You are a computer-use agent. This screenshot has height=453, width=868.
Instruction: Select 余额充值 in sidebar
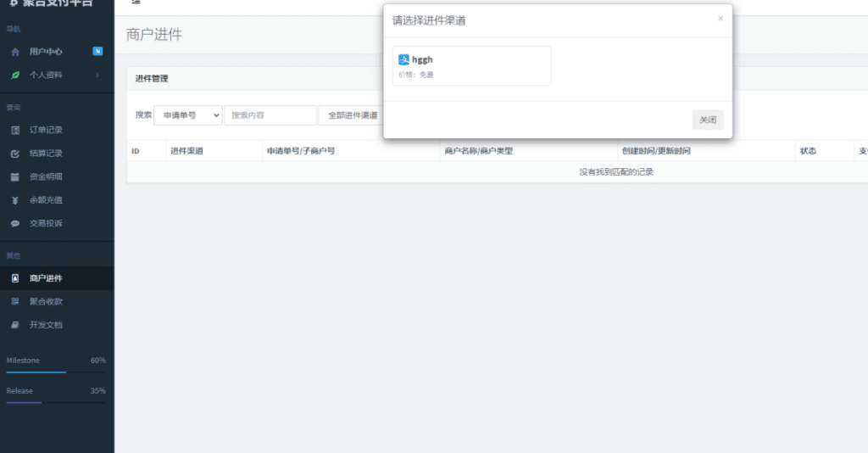point(57,200)
